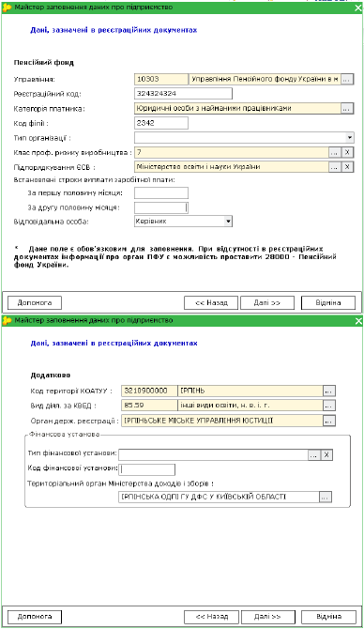364x629 pixels.
Task: Click the Пенсійний фонд section heading
Action: pos(44,63)
